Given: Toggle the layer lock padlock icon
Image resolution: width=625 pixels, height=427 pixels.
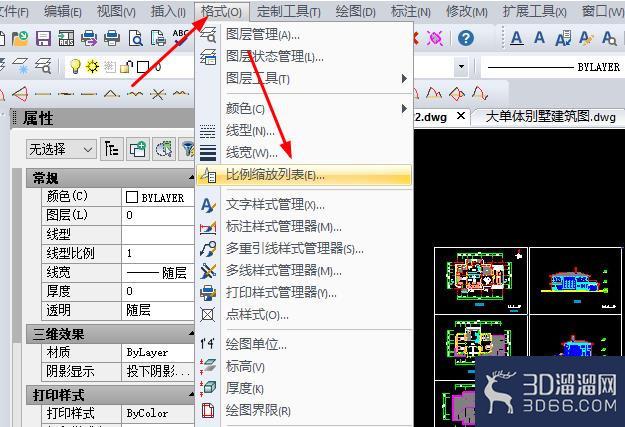Looking at the screenshot, I should pos(126,67).
